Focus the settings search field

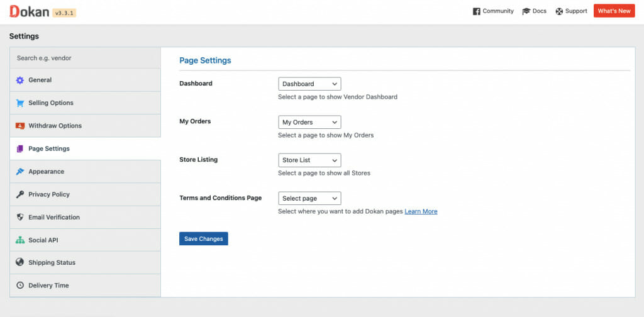pyautogui.click(x=85, y=58)
